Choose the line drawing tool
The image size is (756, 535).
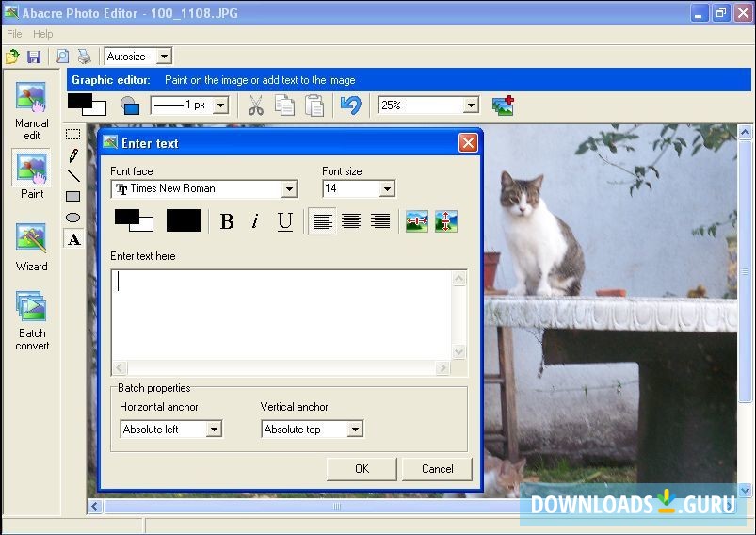click(73, 175)
